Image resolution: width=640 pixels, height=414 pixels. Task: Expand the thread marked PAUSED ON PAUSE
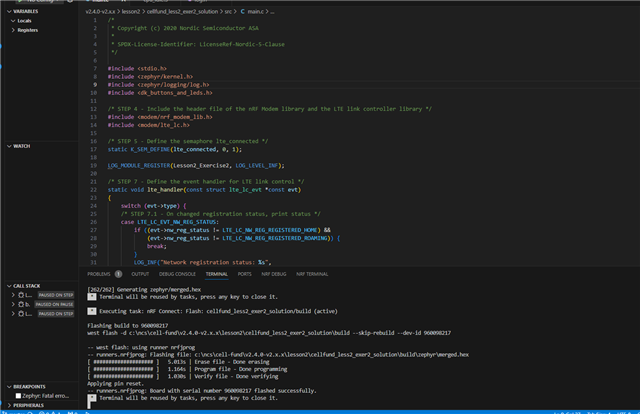pyautogui.click(x=14, y=304)
